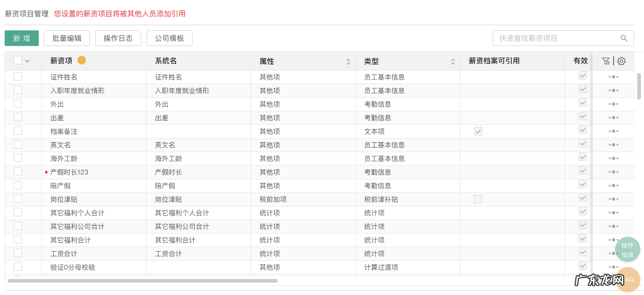Click 批量编辑 to batch edit
Image resolution: width=644 pixels, height=295 pixels.
(67, 38)
